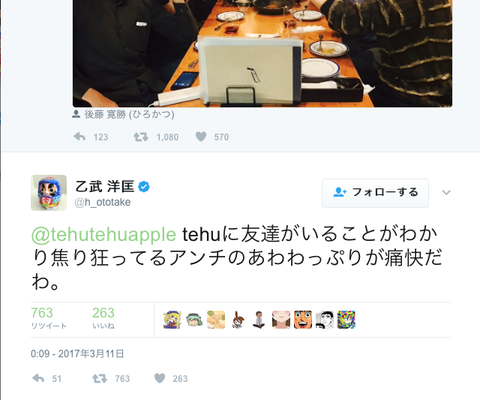Reply to the h_ototake tweet with 51 replies
Viewport: 480px width, 400px height.
pos(38,378)
